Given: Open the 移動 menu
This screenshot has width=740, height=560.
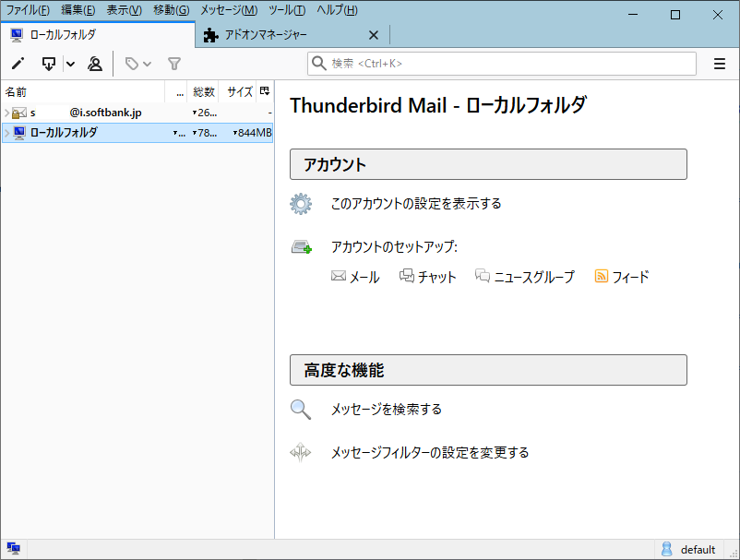Looking at the screenshot, I should tap(172, 10).
